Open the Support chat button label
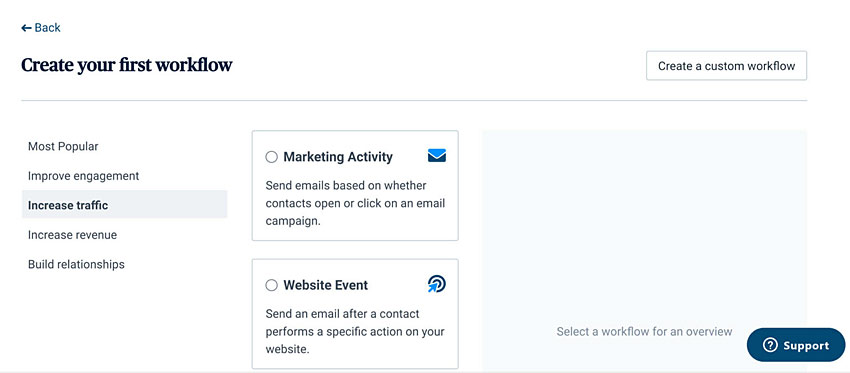Image resolution: width=850 pixels, height=373 pixels. click(x=806, y=345)
